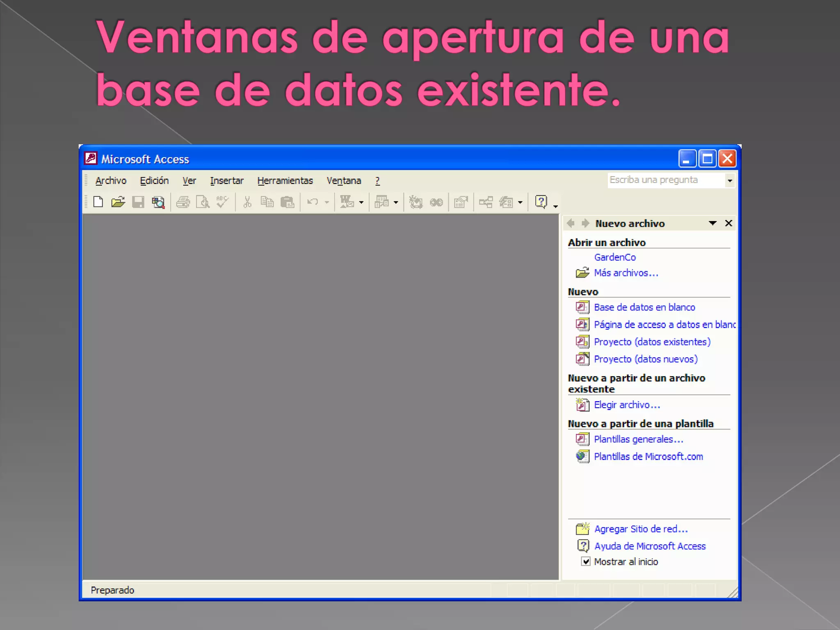Click the Undo arrow icon
This screenshot has width=840, height=630.
click(x=313, y=202)
